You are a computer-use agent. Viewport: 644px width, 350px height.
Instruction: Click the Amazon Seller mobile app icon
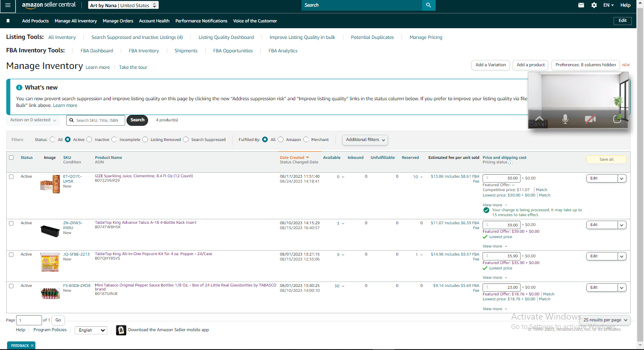click(121, 330)
